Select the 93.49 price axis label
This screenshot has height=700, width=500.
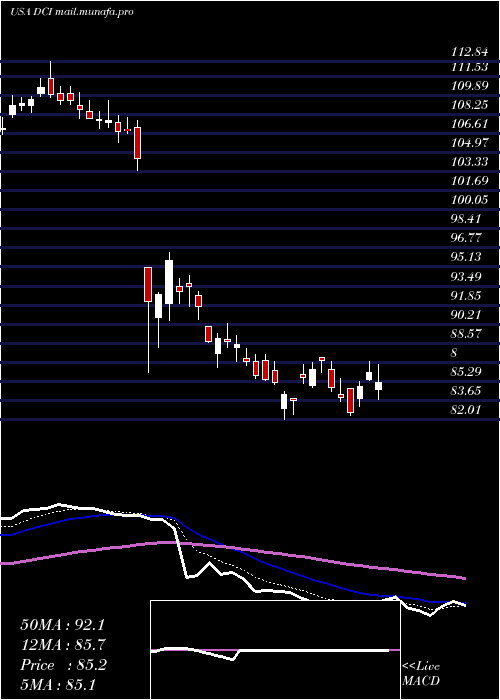pos(467,277)
